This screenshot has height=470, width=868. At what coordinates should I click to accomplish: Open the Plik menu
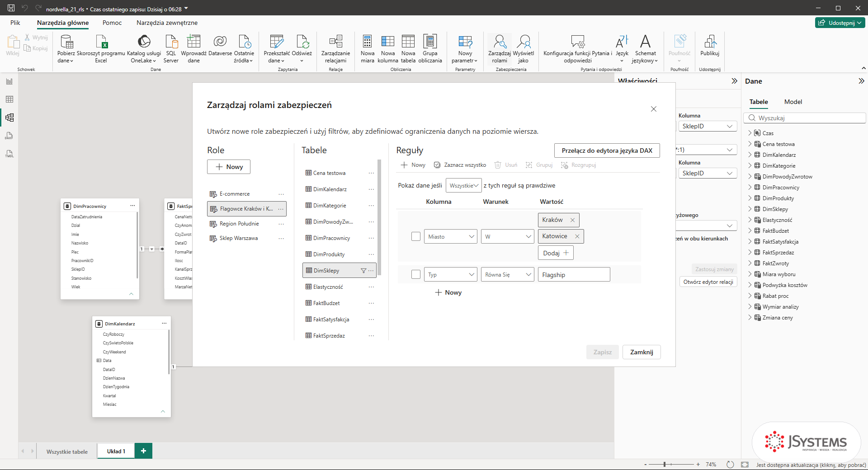point(15,23)
